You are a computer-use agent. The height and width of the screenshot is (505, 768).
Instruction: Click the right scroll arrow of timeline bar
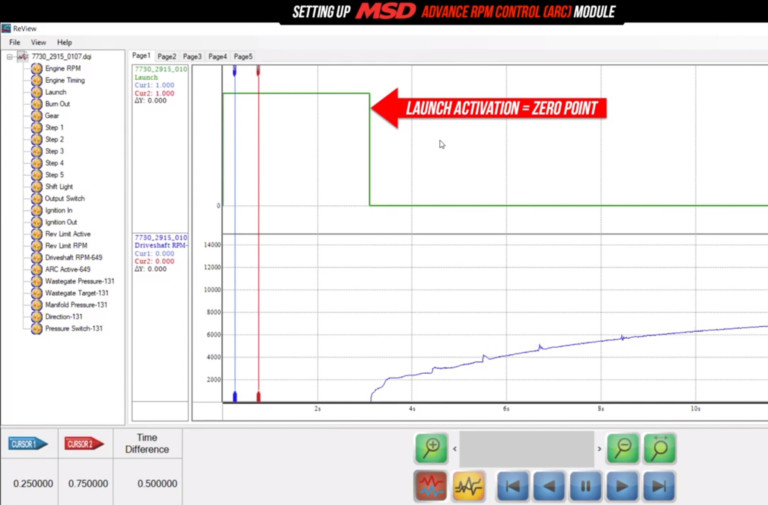coord(599,449)
